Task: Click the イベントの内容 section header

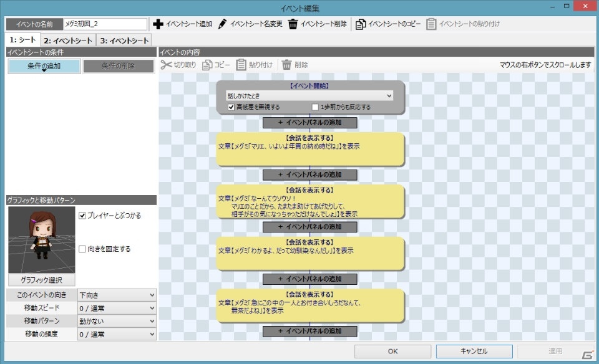Action: (376, 52)
